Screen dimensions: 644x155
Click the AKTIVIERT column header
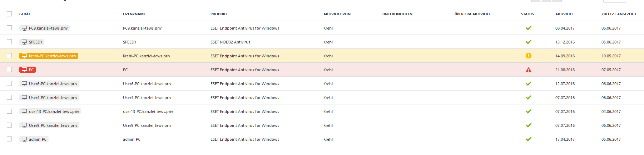tap(564, 14)
